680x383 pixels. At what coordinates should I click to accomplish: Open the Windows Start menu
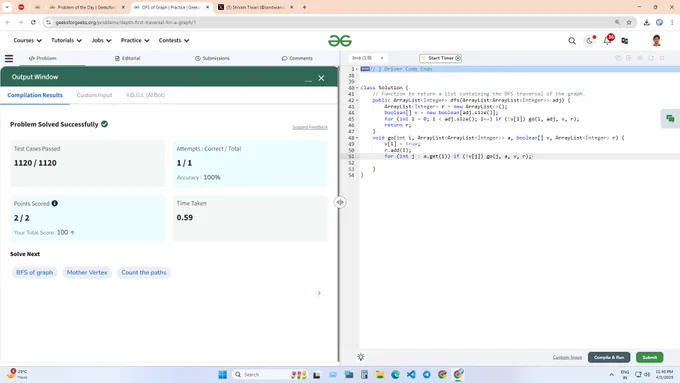tap(222, 375)
